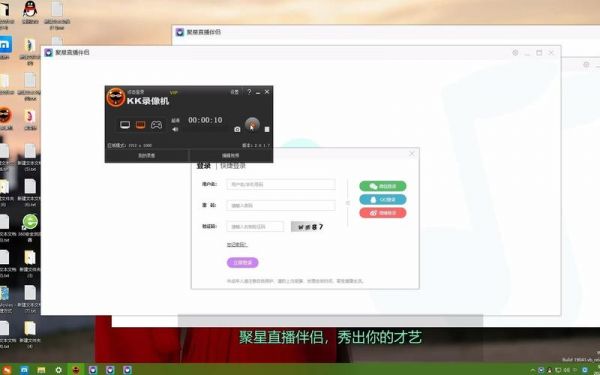
Task: Close the KK录像机 window
Action: (x=267, y=92)
